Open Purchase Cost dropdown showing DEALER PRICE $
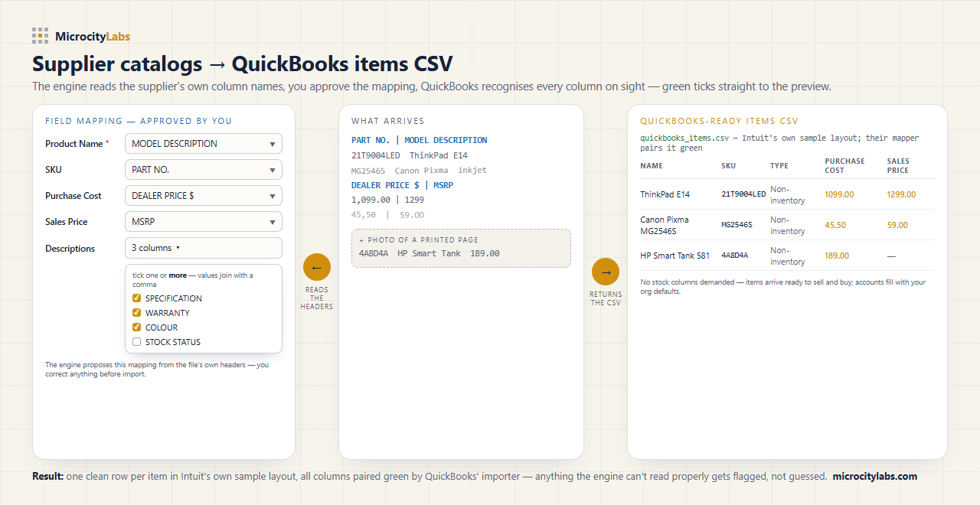The image size is (980, 505). pos(204,196)
